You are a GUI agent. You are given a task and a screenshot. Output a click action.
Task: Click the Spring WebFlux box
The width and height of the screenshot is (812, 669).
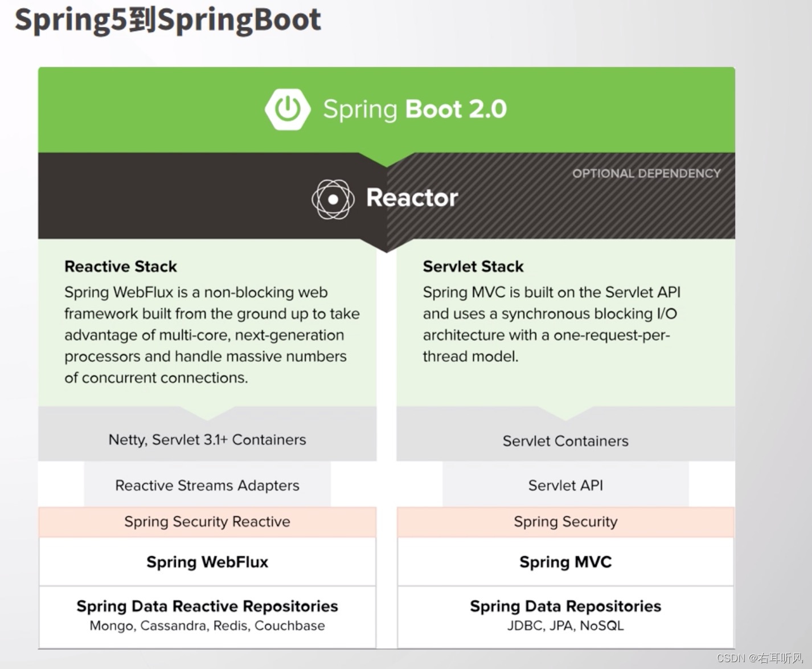(207, 562)
